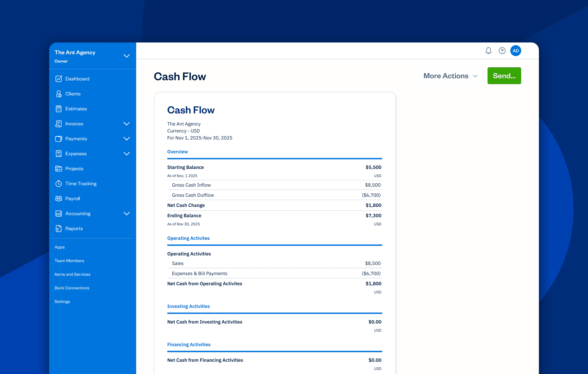Click the notification bell icon
This screenshot has width=588, height=374.
[488, 50]
